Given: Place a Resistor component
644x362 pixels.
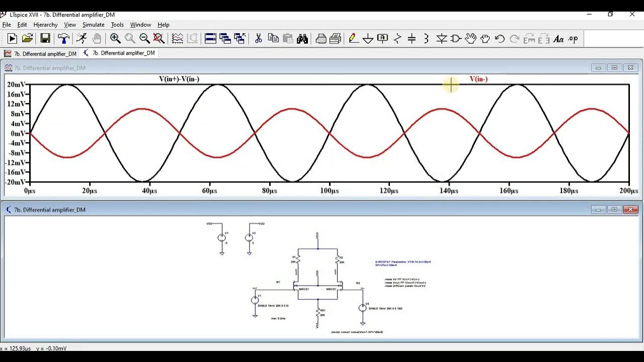Looking at the screenshot, I should tap(397, 38).
